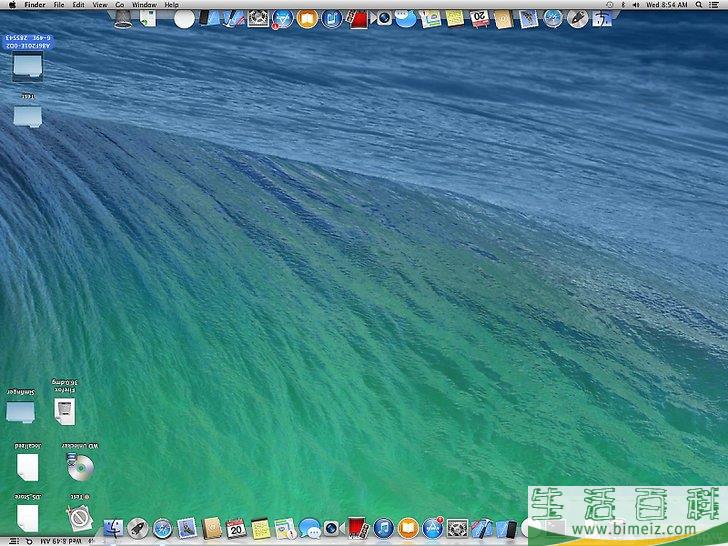The width and height of the screenshot is (728, 546).
Task: Select the highlighted disk icon on the desktop
Action: [28, 67]
